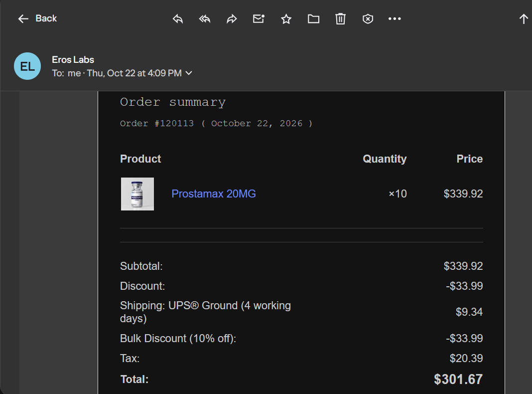532x394 pixels.
Task: Delete this email with trash icon
Action: click(x=340, y=18)
